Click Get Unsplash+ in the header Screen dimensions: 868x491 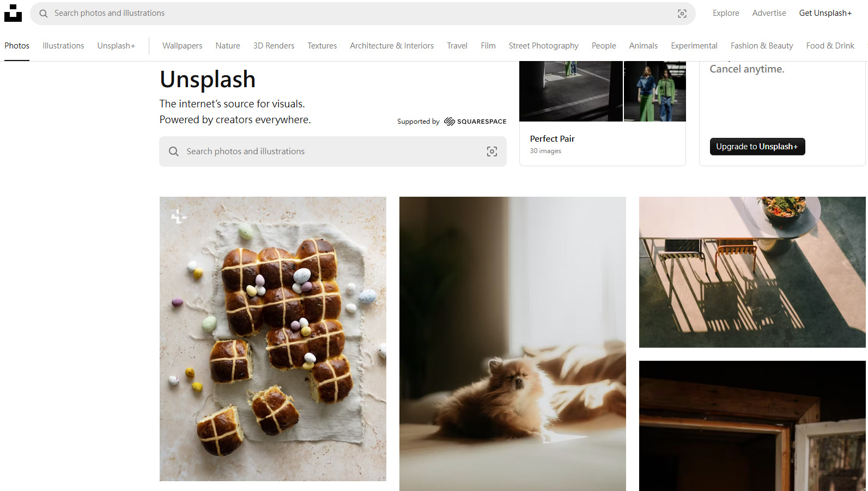[x=825, y=13]
